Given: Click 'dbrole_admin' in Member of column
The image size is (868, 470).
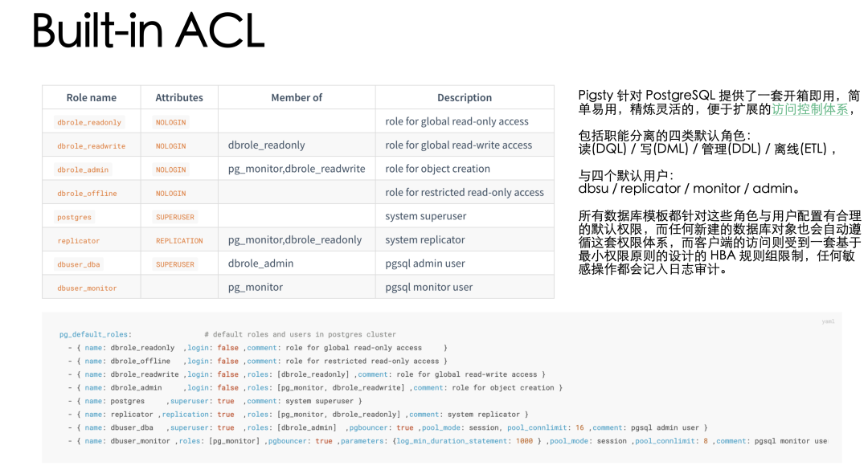Looking at the screenshot, I should pyautogui.click(x=260, y=264).
